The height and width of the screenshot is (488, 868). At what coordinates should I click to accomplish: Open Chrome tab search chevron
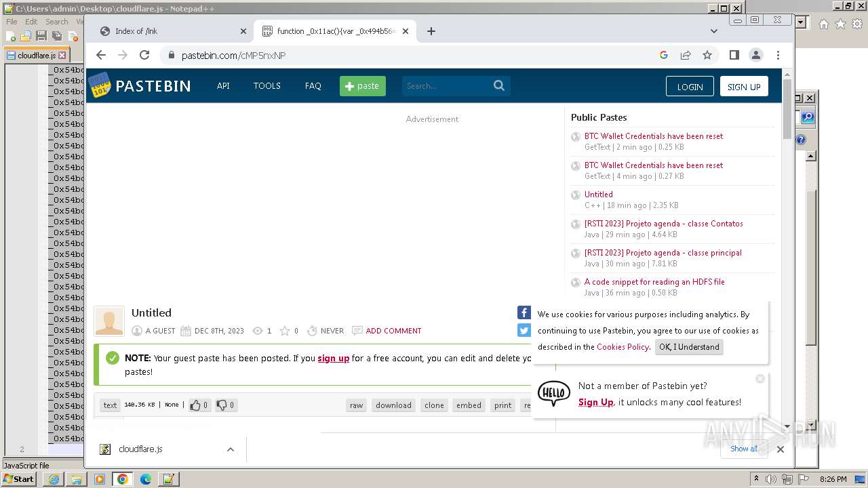[x=713, y=31]
